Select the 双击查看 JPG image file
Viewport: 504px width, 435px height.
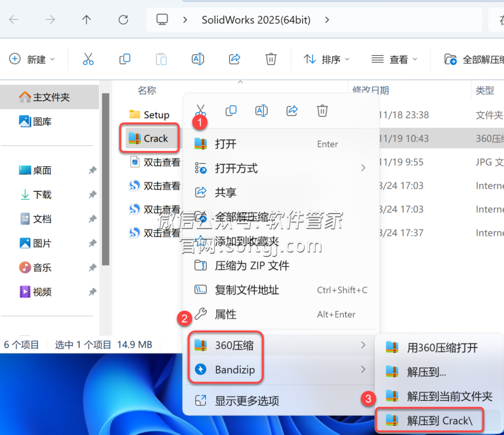(155, 162)
